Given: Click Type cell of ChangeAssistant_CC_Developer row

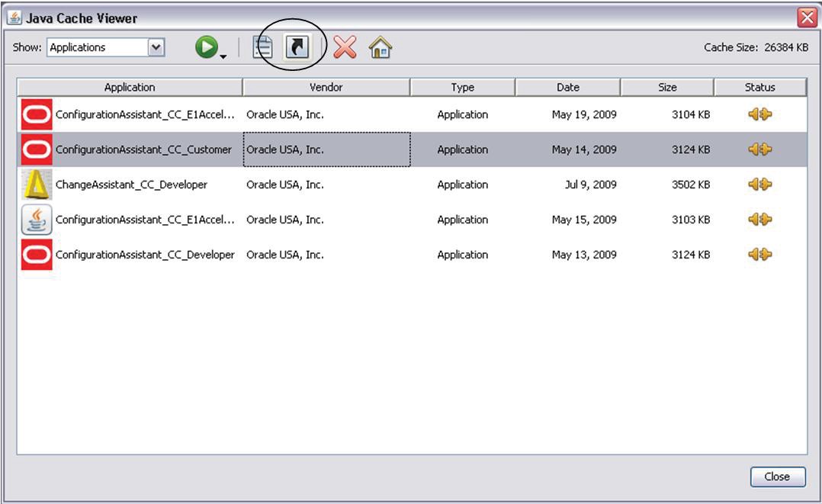Looking at the screenshot, I should 462,185.
